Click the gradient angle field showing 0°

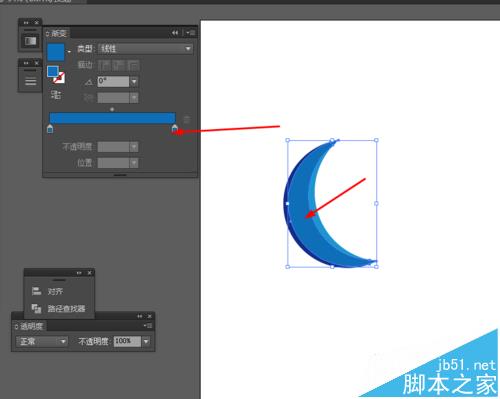(113, 81)
